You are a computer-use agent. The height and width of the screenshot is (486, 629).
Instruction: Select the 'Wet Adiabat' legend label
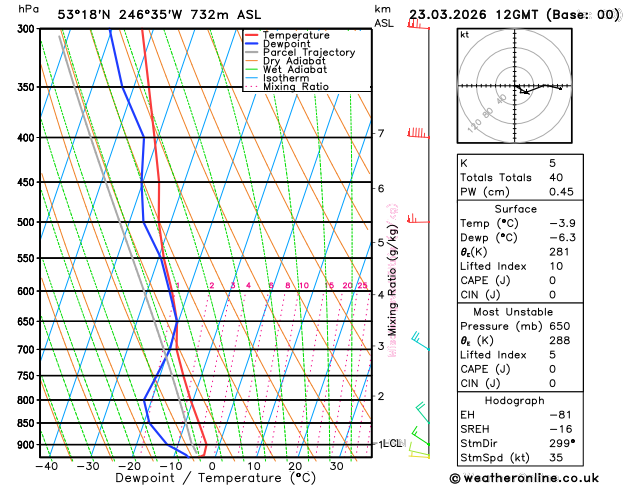[x=295, y=69]
